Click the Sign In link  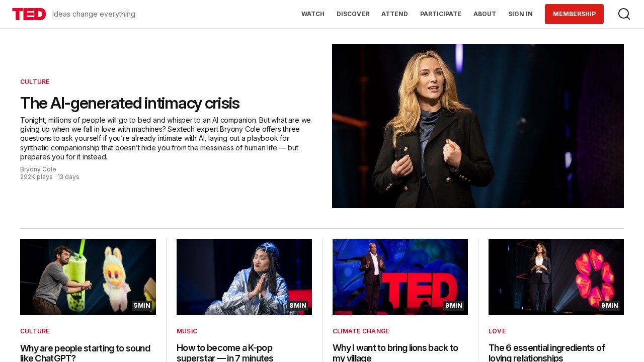pos(520,14)
